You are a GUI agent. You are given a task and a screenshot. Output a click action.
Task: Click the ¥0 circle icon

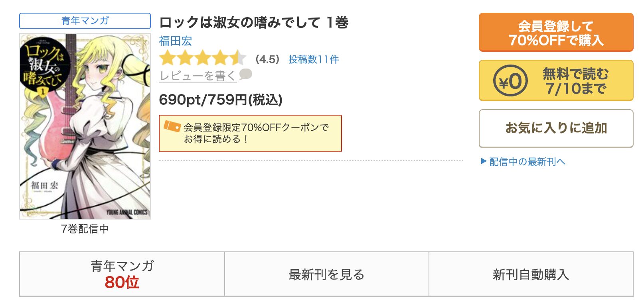pos(510,81)
